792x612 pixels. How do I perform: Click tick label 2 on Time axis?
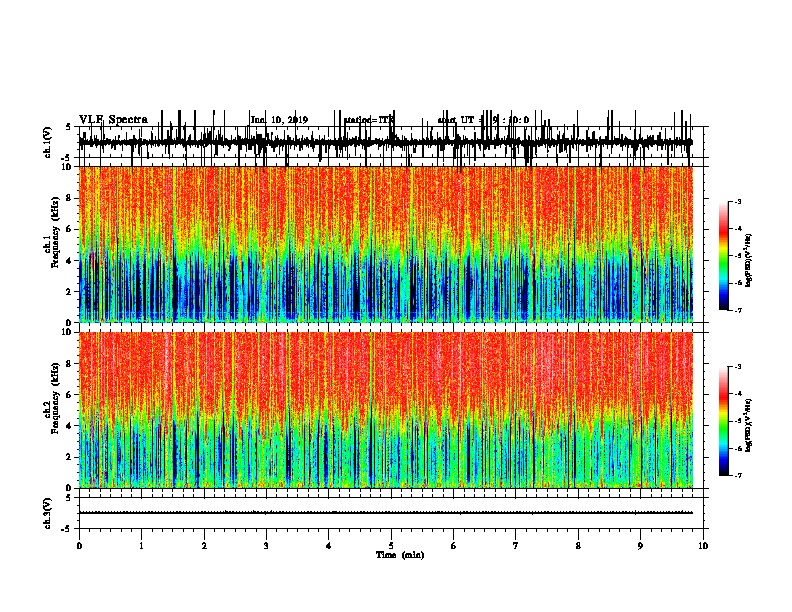click(x=204, y=546)
